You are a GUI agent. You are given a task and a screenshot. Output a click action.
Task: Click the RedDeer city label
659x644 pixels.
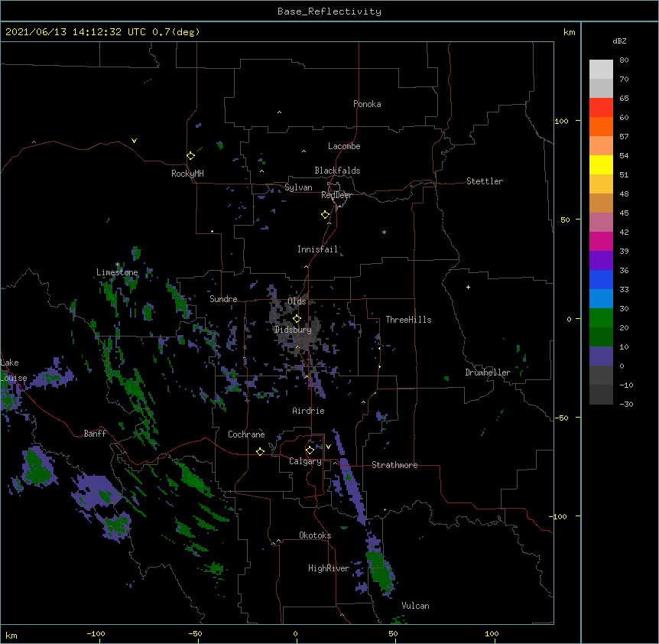pyautogui.click(x=336, y=195)
